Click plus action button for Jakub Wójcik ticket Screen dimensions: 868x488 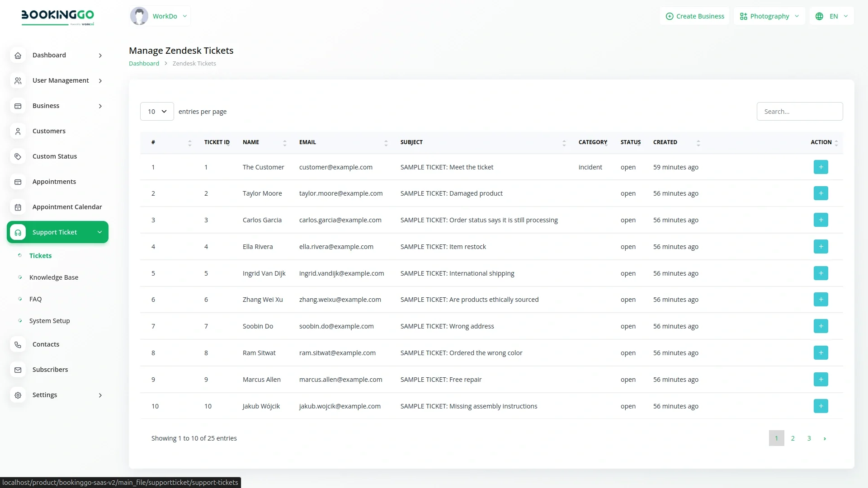(x=821, y=406)
